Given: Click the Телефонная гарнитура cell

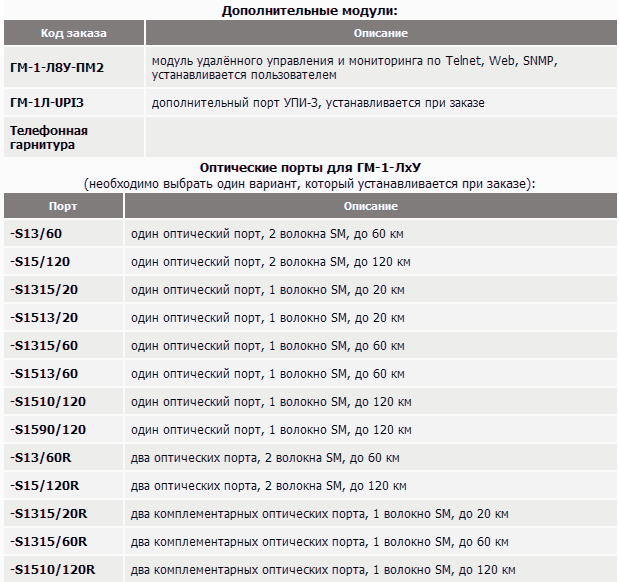Looking at the screenshot, I should (48, 138).
